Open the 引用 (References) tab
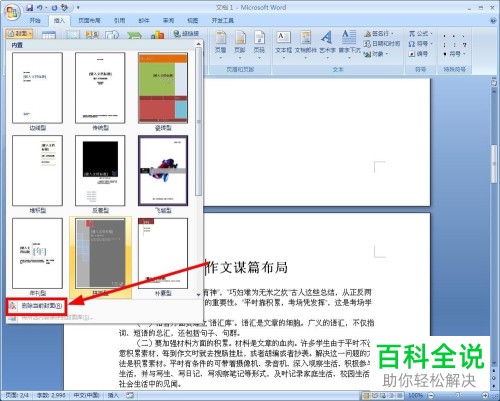Image resolution: width=500 pixels, height=401 pixels. click(120, 21)
